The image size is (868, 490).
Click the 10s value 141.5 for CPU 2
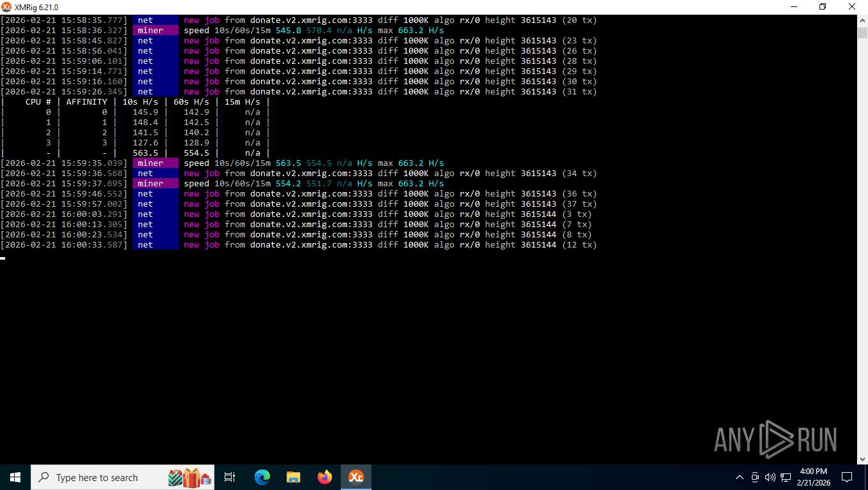(x=146, y=133)
